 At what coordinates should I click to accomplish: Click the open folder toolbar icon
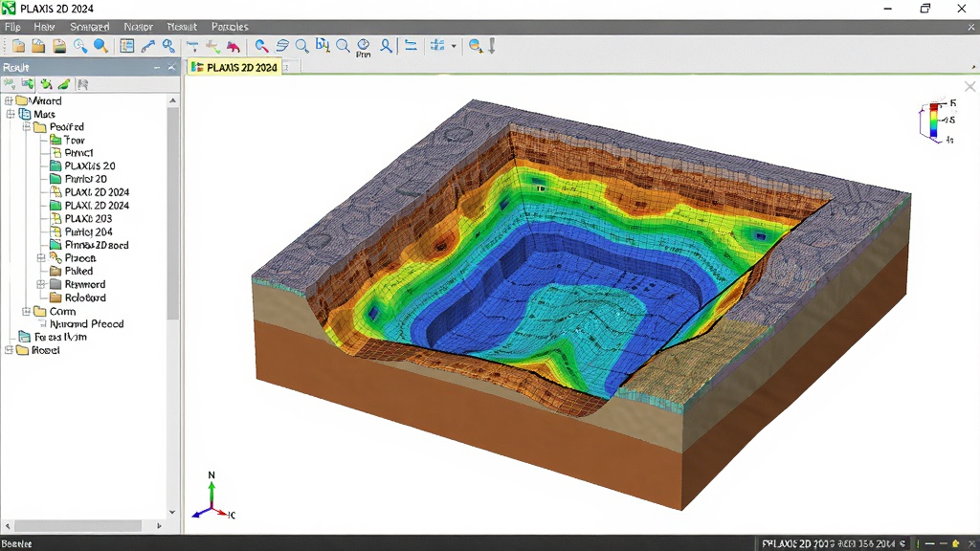tap(38, 46)
